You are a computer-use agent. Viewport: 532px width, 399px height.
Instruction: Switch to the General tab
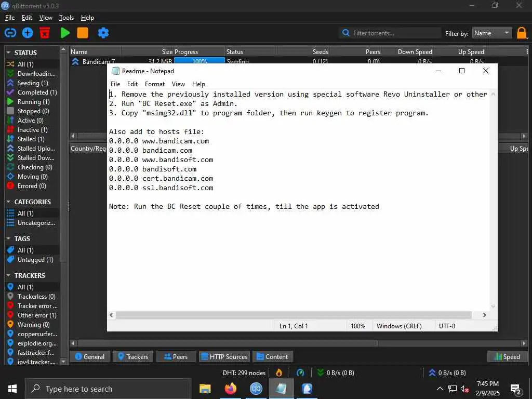point(89,356)
